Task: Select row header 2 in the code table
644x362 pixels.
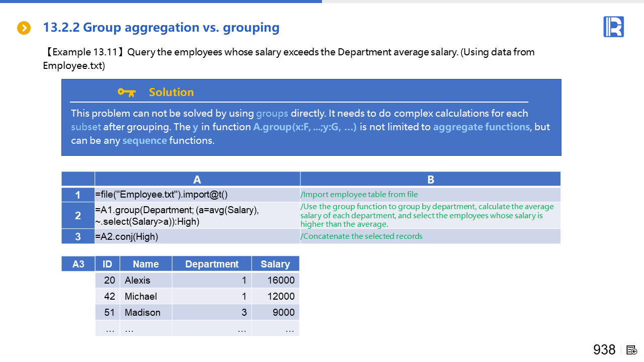Action: (78, 216)
